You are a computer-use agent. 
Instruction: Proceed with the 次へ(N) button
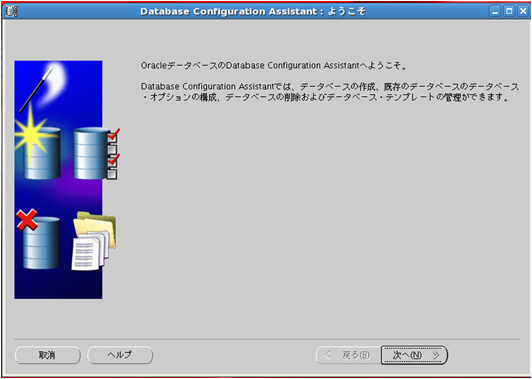[x=414, y=355]
